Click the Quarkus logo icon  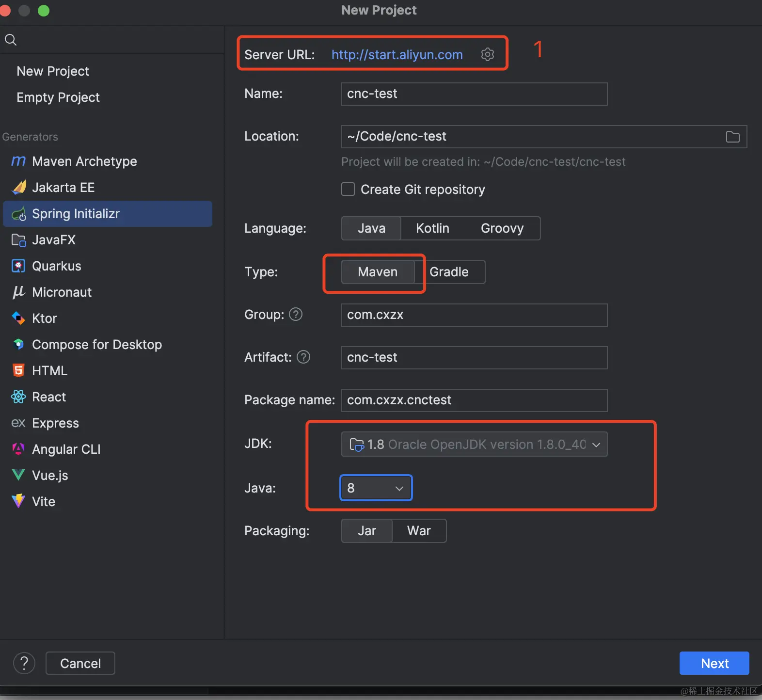[18, 266]
